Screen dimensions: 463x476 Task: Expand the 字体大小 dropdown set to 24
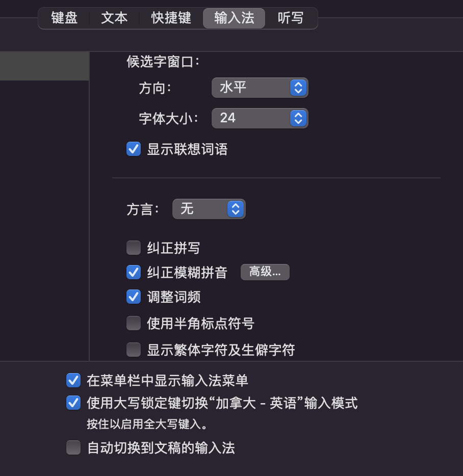pyautogui.click(x=260, y=118)
